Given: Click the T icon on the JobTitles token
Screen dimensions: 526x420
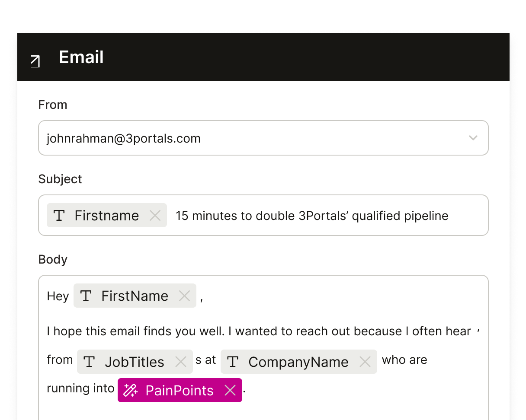Looking at the screenshot, I should click(x=90, y=362).
